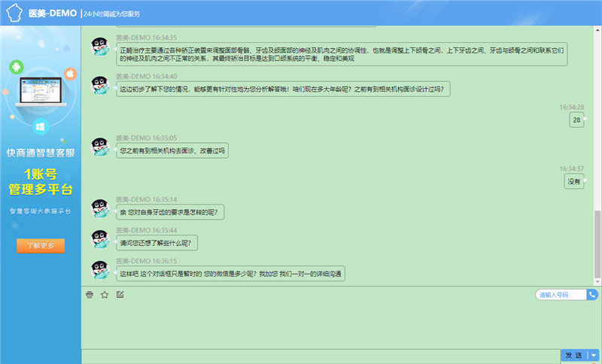Click the visitor reply bubble "28"
The image size is (602, 364).
pyautogui.click(x=576, y=120)
